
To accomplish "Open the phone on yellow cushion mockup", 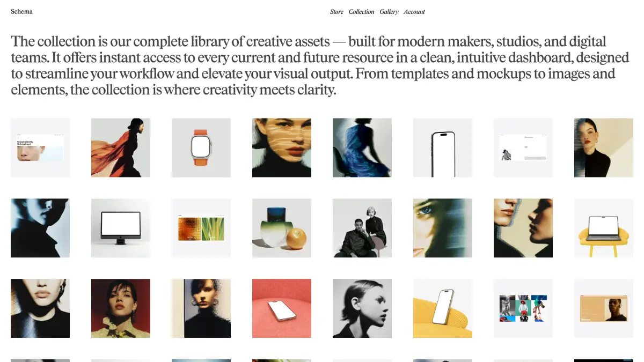I will click(x=443, y=308).
